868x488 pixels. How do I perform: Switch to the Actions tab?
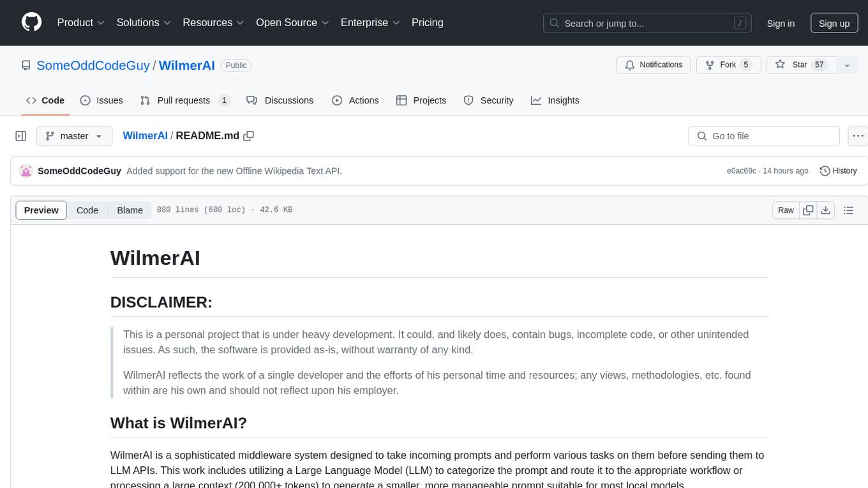coord(355,100)
